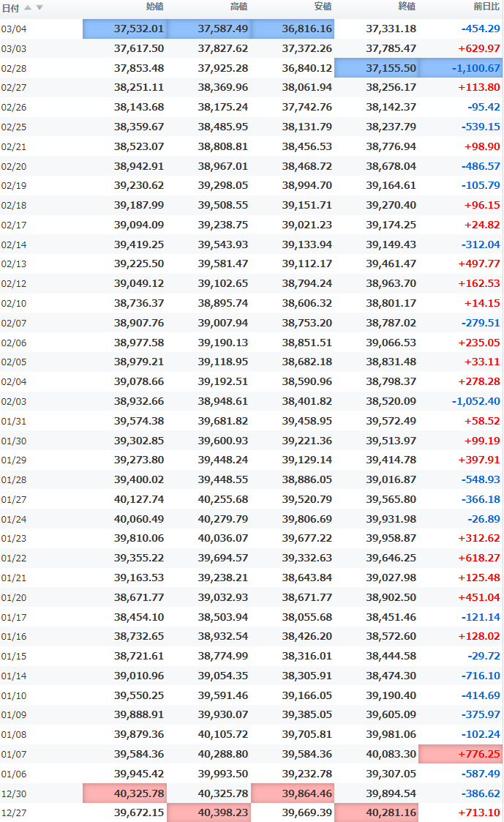Select the date cell 12/27
The image size is (504, 822).
pyautogui.click(x=14, y=813)
